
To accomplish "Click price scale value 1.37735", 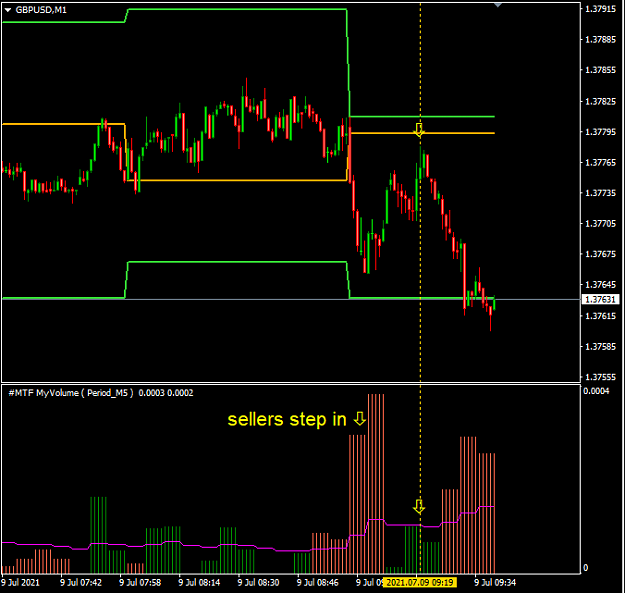I will pos(600,193).
